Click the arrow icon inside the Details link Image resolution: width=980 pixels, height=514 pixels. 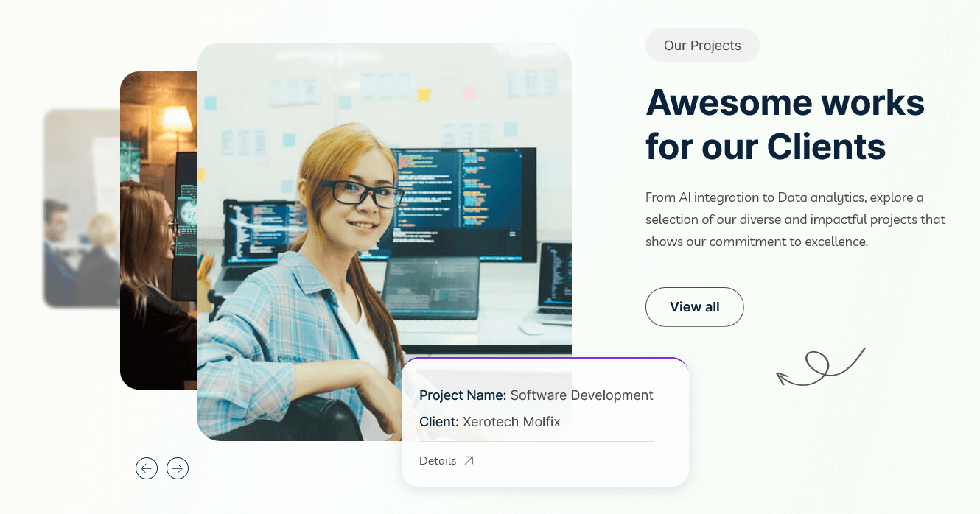coord(470,460)
